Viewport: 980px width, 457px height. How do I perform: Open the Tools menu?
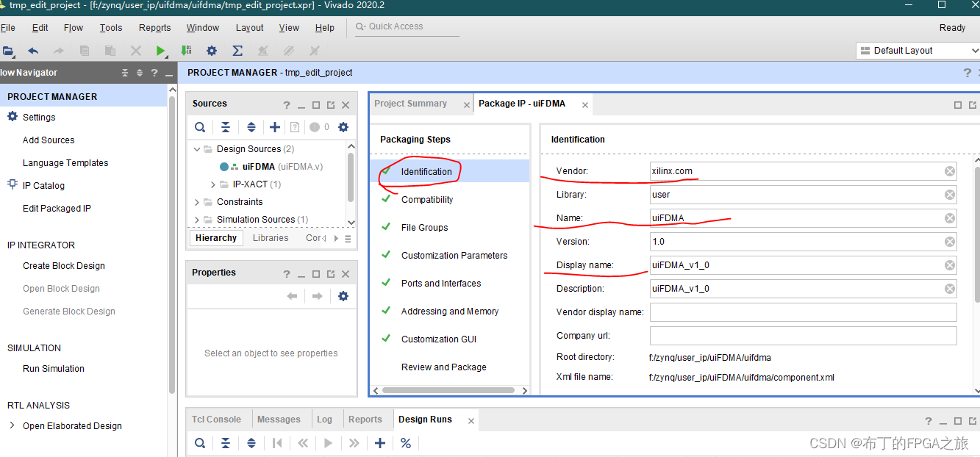(x=111, y=28)
